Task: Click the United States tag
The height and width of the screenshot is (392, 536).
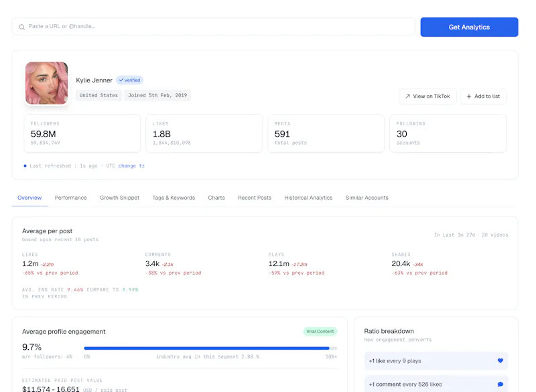Action: pos(98,95)
